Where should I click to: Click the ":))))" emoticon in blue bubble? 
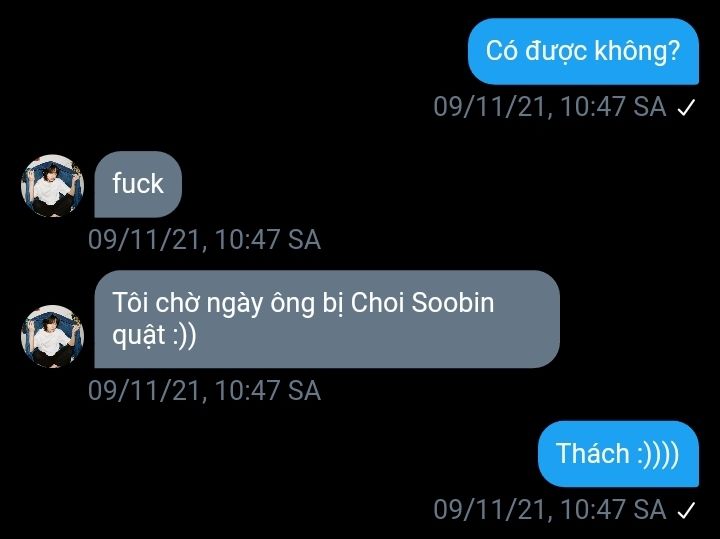pyautogui.click(x=658, y=454)
